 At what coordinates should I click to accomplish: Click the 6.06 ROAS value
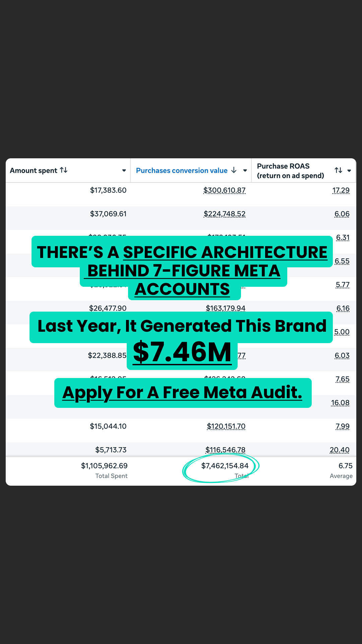coord(342,214)
